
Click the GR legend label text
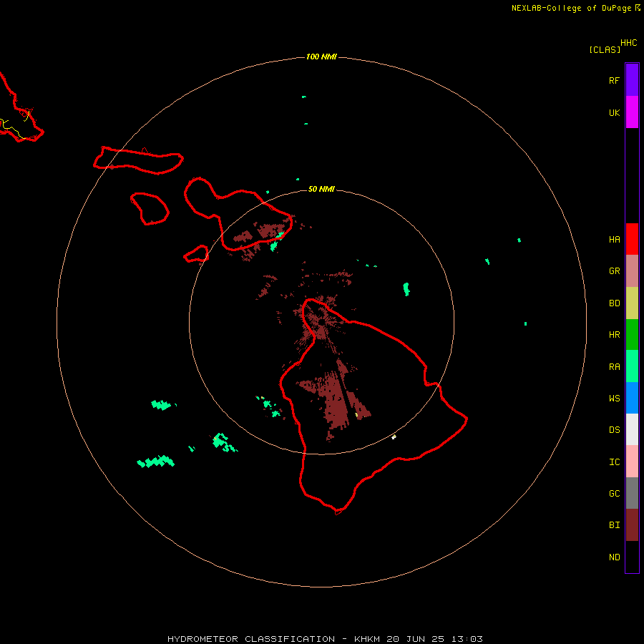point(614,271)
